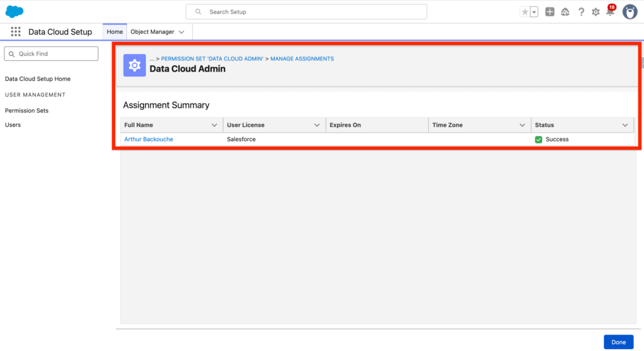Click the Search Setup field
This screenshot has width=644, height=351.
[306, 12]
